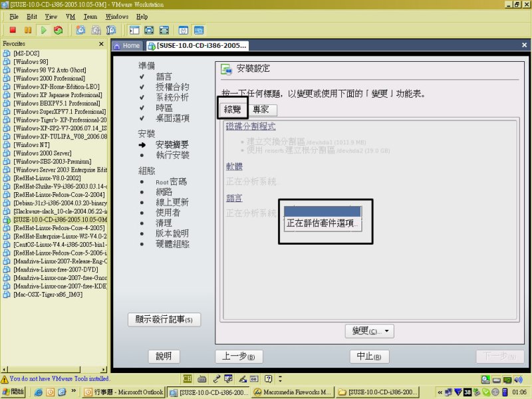Select the 綜覽 overview tab

point(232,109)
